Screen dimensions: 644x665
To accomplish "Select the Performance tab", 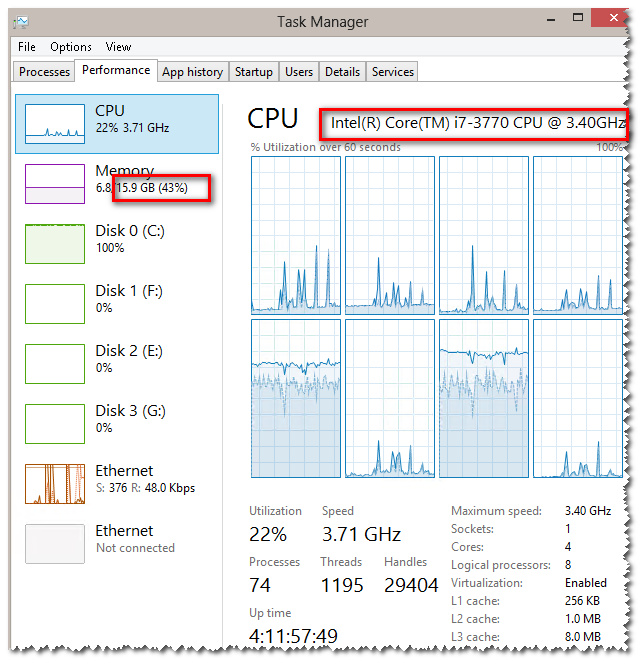I will click(x=116, y=70).
